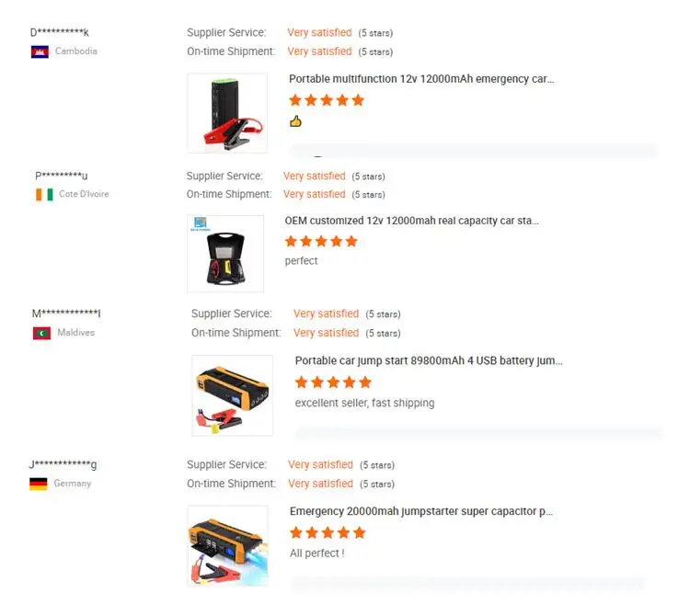Screen dimensions: 690x616
Task: Open the black jump starter with red clamps image
Action: point(227,113)
